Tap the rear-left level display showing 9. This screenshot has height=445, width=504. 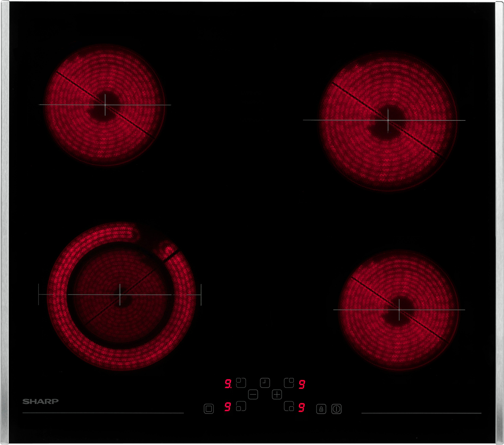(x=228, y=384)
